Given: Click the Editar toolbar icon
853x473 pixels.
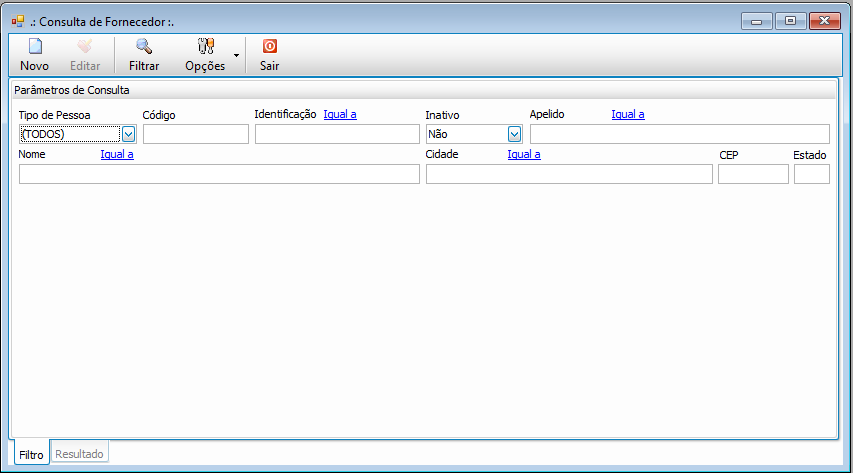Looking at the screenshot, I should point(85,47).
